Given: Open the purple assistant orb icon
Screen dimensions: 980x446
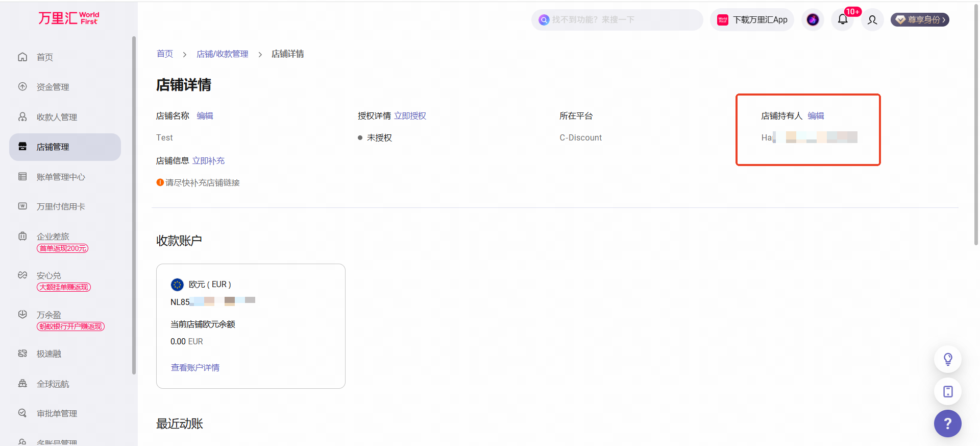Looking at the screenshot, I should coord(813,20).
